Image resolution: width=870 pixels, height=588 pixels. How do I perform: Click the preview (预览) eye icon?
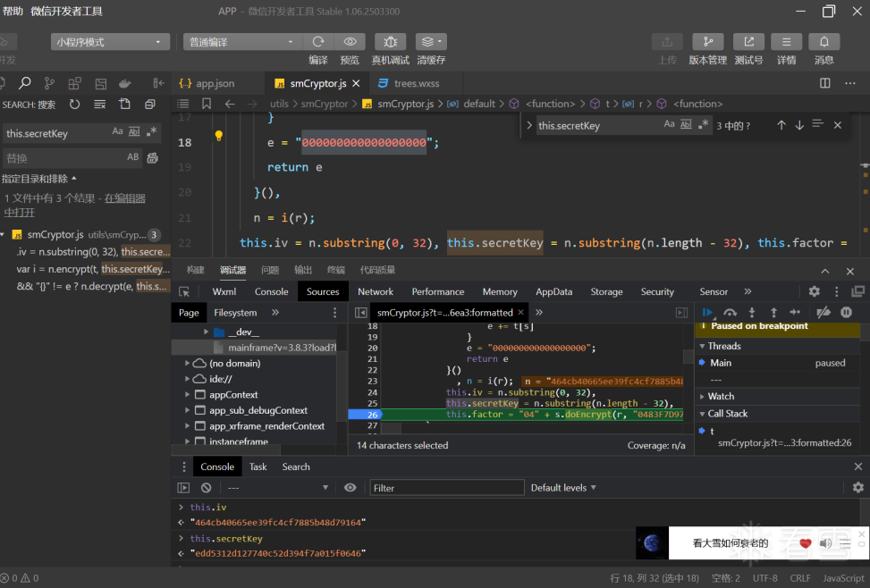[x=350, y=42]
